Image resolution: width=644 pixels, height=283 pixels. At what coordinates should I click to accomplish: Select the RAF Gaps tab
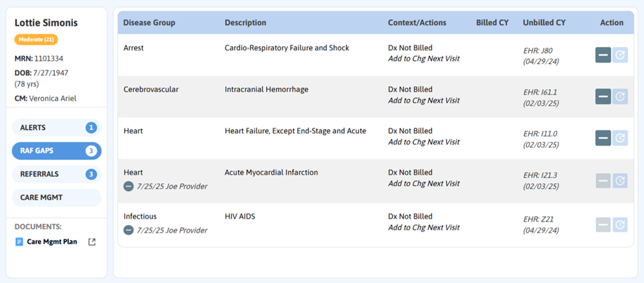pos(56,151)
